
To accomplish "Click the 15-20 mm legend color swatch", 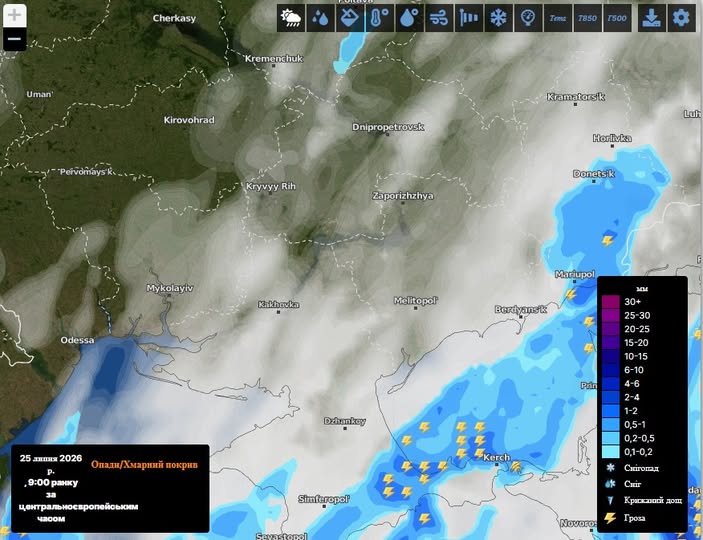I will coord(610,343).
